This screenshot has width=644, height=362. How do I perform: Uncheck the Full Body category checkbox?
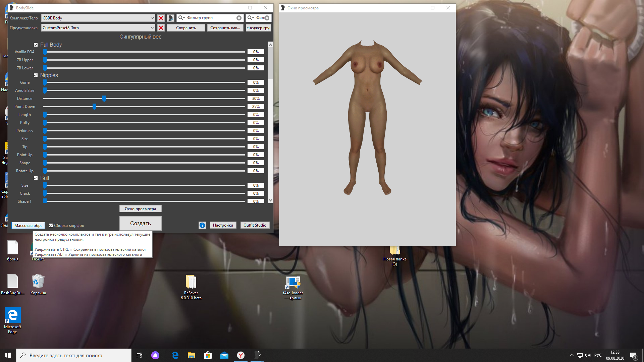[36, 45]
